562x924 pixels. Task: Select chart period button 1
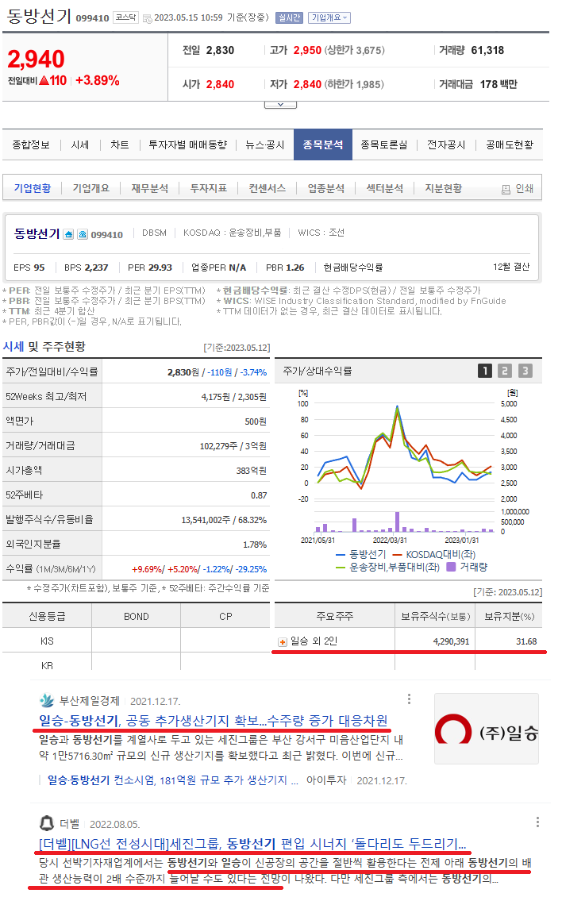pos(485,371)
